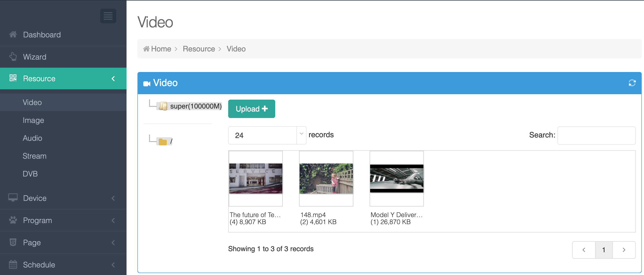The image size is (644, 275).
Task: Click the Upload button
Action: [x=251, y=109]
